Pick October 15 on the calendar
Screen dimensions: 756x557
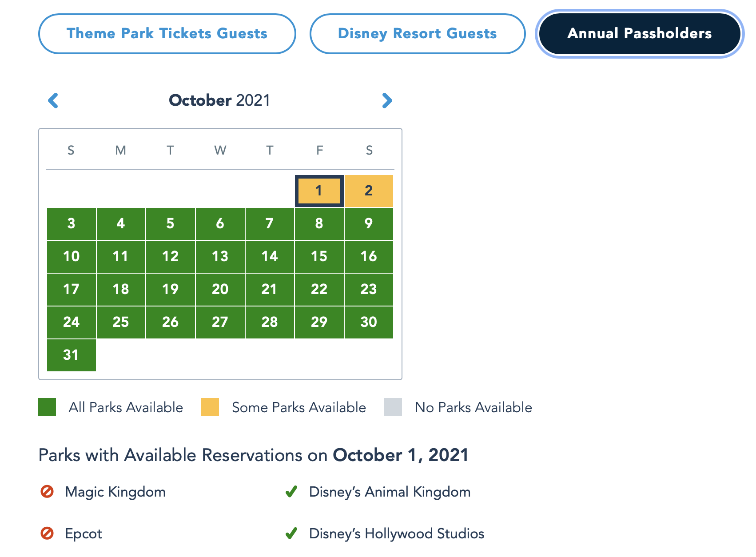tap(319, 256)
